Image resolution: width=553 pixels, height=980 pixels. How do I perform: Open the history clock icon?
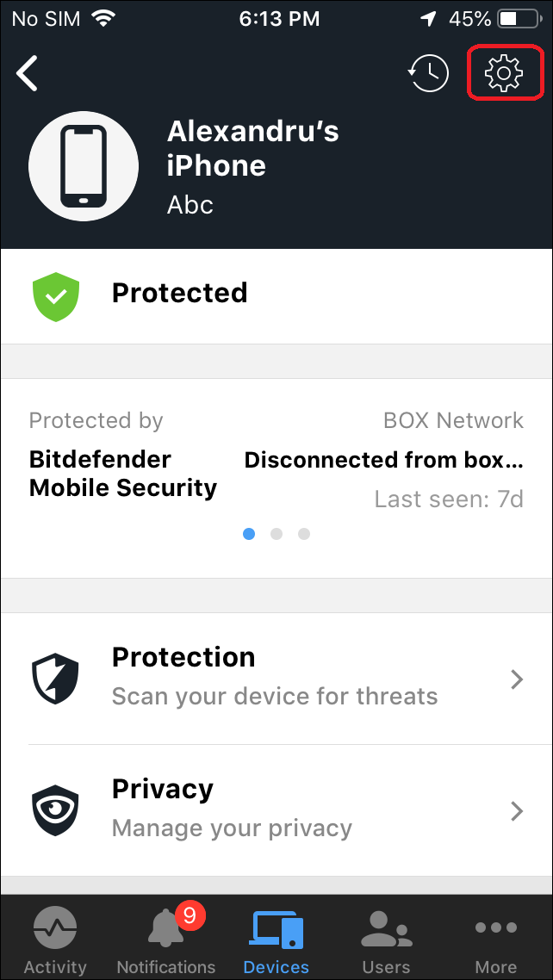[x=428, y=72]
